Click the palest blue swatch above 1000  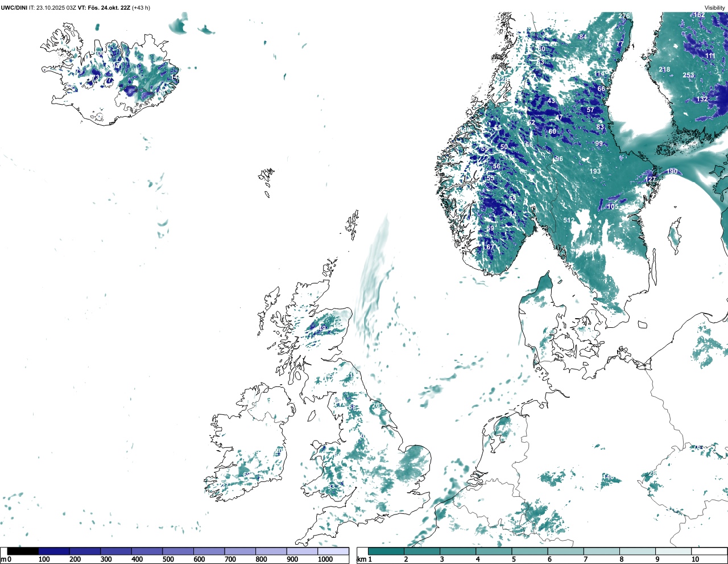(x=333, y=551)
